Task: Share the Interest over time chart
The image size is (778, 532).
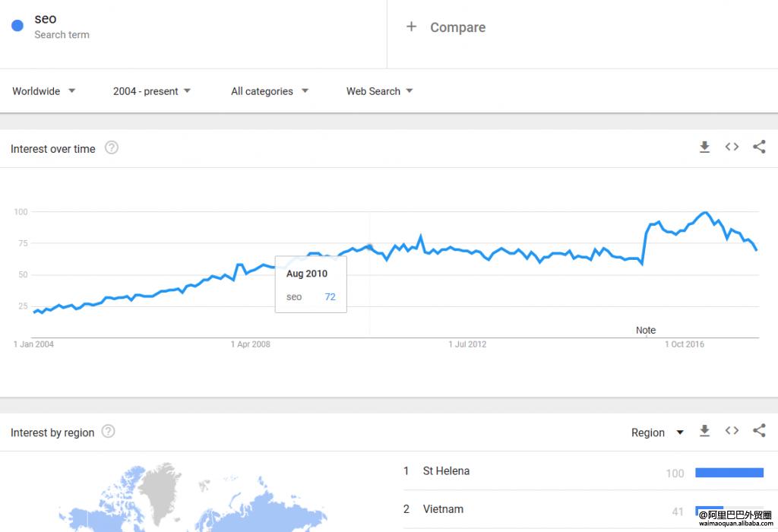Action: click(x=759, y=147)
